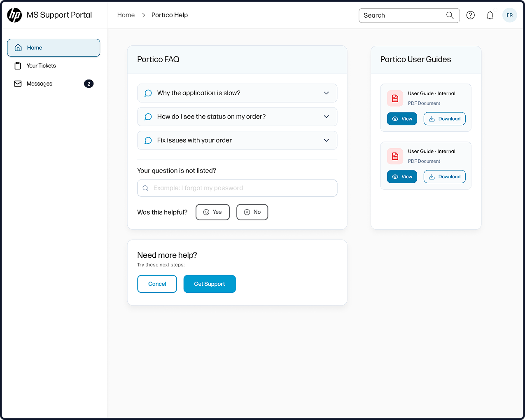Download the second User Guide PDF

[444, 177]
